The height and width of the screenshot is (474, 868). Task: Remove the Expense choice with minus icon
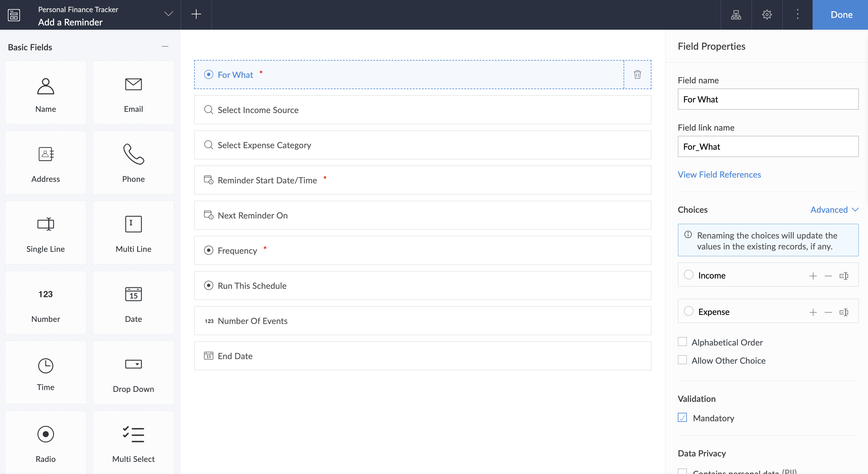pos(828,312)
